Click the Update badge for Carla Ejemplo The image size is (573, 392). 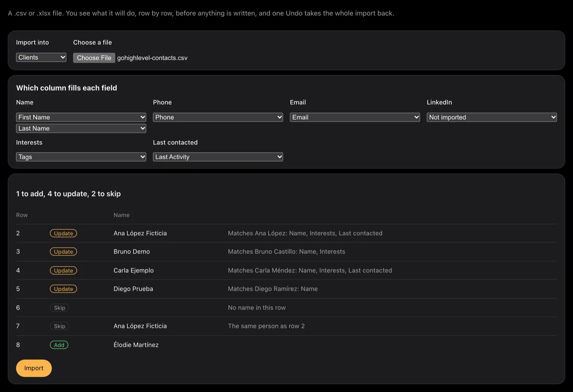point(63,270)
